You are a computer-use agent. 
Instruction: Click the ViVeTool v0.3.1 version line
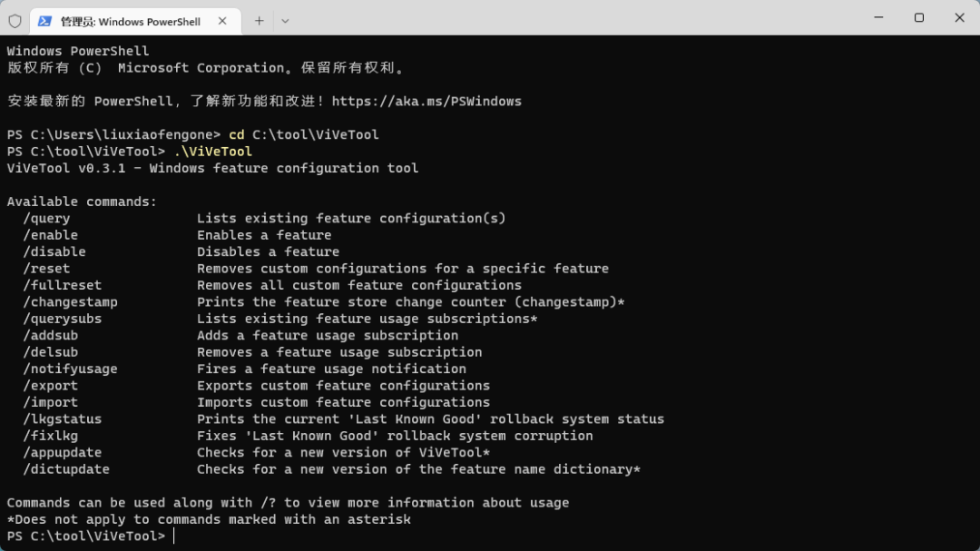coord(212,168)
